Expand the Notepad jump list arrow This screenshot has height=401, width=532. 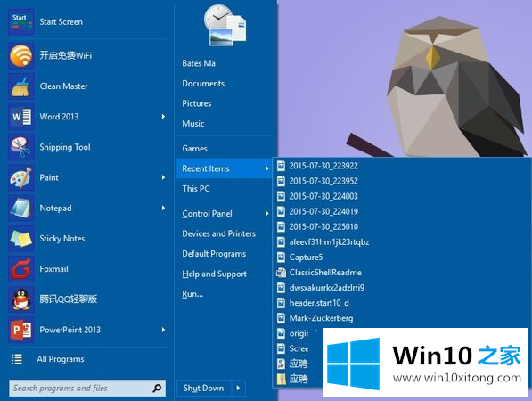[164, 208]
